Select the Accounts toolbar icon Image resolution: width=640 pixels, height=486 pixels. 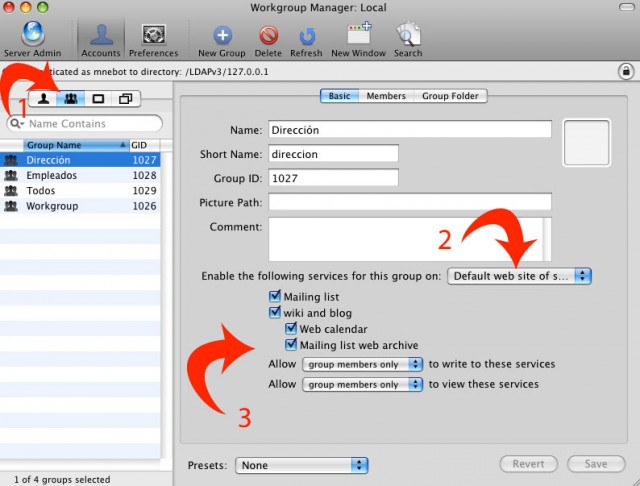[101, 39]
